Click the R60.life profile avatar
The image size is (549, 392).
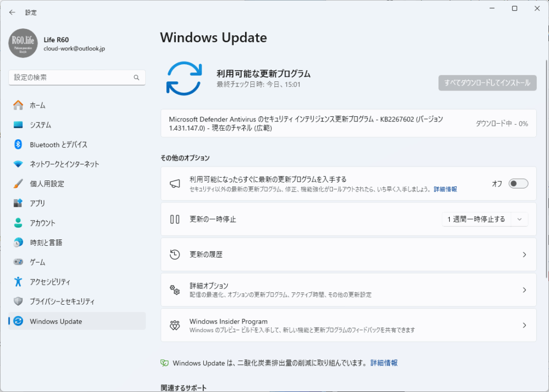pyautogui.click(x=23, y=43)
